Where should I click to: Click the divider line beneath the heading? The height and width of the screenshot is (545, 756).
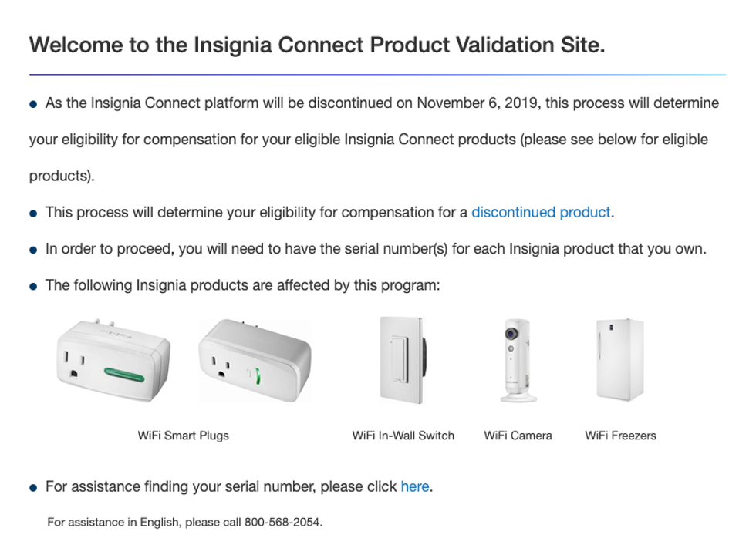(377, 75)
